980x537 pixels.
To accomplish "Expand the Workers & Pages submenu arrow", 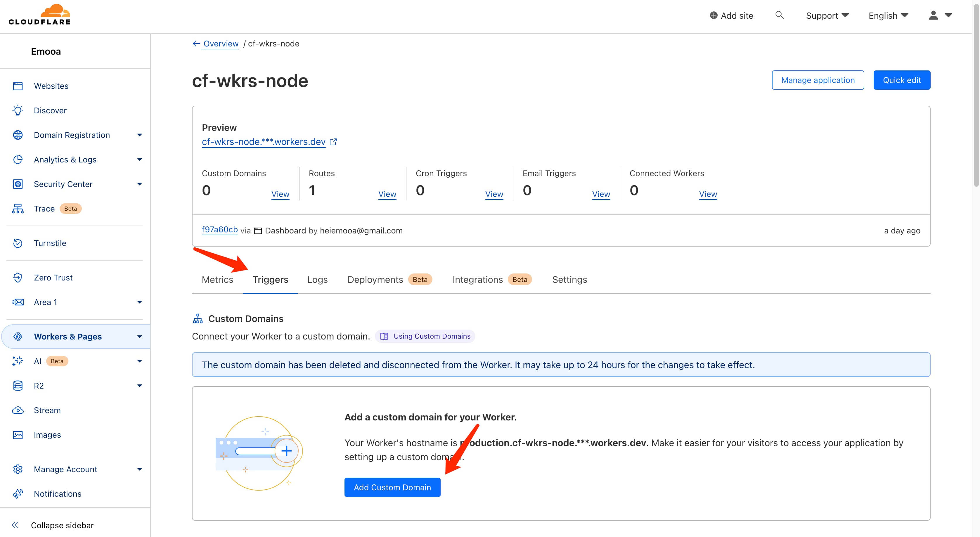I will [x=140, y=337].
